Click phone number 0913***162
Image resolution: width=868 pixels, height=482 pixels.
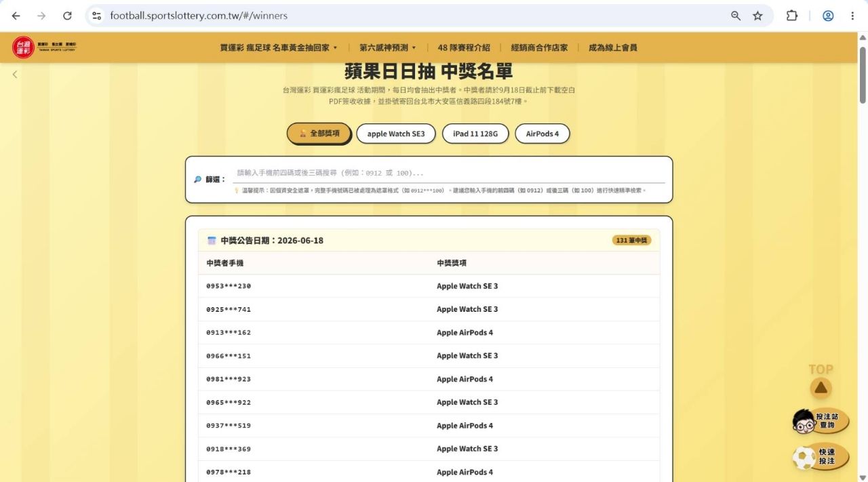pyautogui.click(x=229, y=333)
